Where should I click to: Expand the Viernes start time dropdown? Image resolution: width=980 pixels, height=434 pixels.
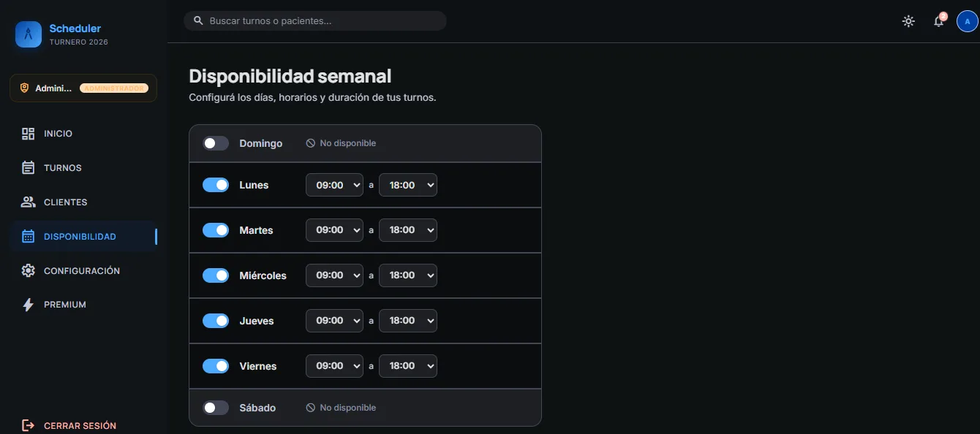334,366
